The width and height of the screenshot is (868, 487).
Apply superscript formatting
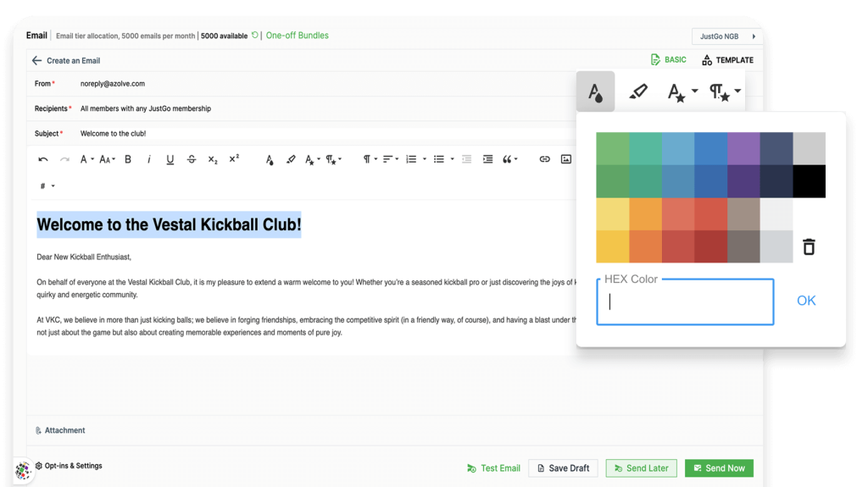tap(234, 158)
